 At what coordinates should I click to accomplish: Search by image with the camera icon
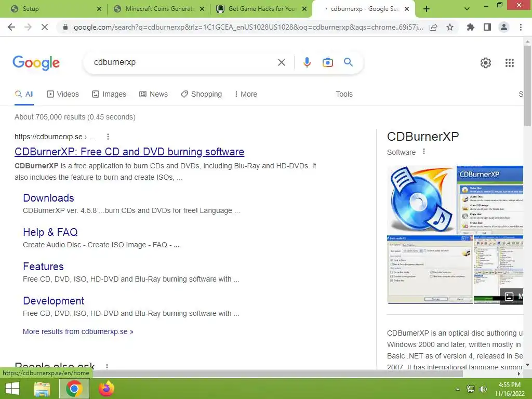(x=327, y=62)
